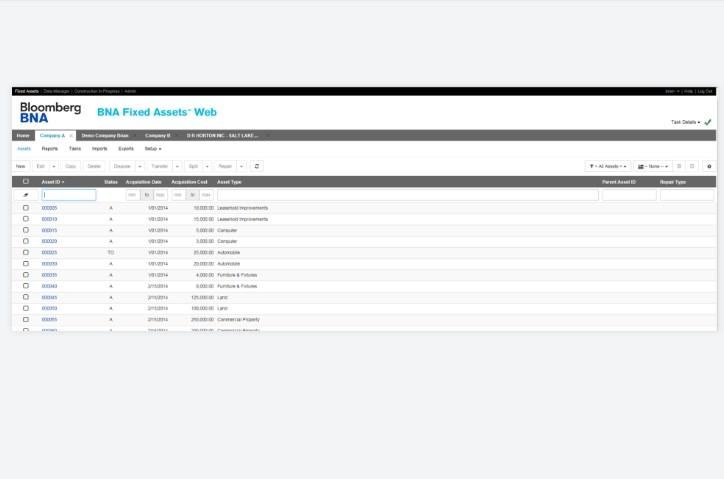Switch to the D R HORTON INC - SALT LAKE tab

223,136
